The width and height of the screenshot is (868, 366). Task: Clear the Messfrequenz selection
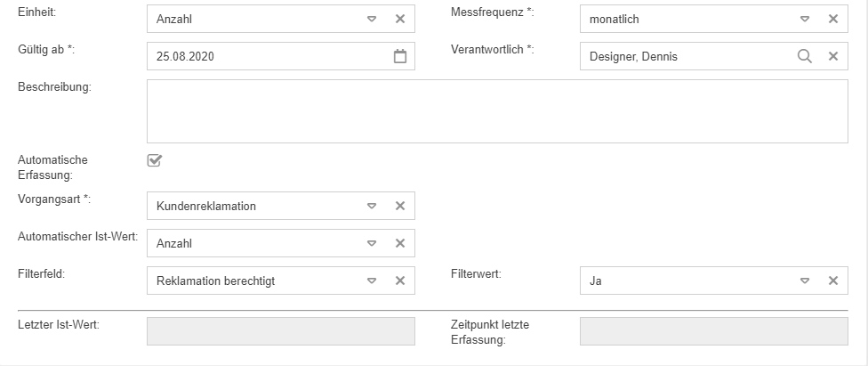[x=833, y=19]
